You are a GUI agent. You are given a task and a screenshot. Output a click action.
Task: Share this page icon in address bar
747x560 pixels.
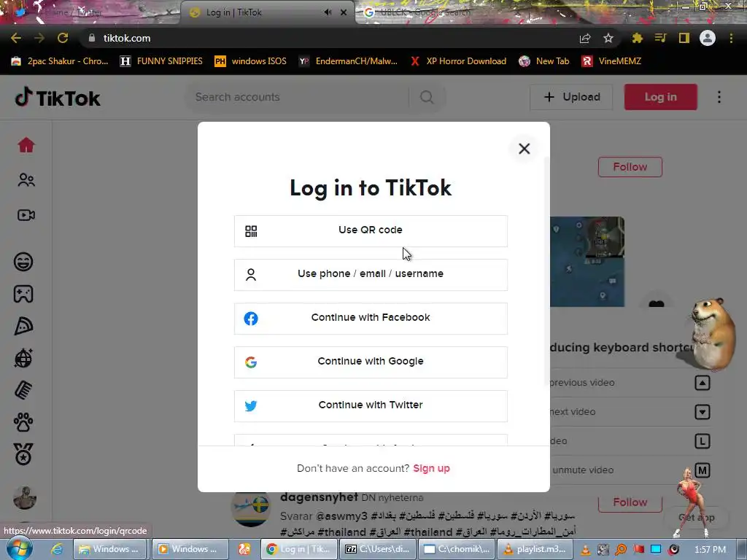(x=585, y=38)
